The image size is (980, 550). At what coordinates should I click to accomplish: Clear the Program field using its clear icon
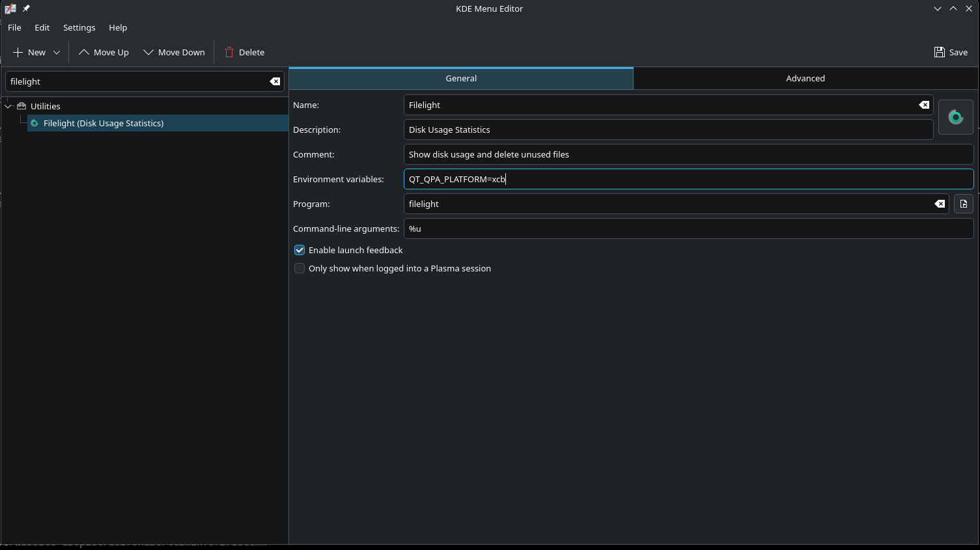tap(940, 204)
